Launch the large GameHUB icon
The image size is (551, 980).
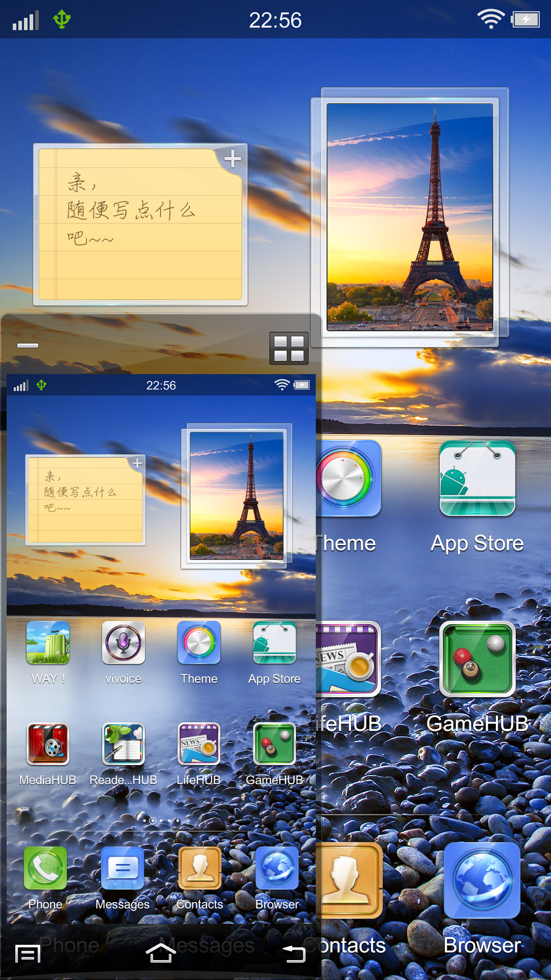tap(478, 659)
